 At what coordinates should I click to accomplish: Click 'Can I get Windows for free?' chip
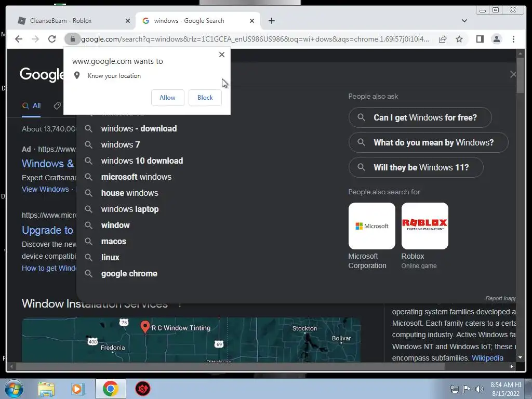tap(420, 117)
